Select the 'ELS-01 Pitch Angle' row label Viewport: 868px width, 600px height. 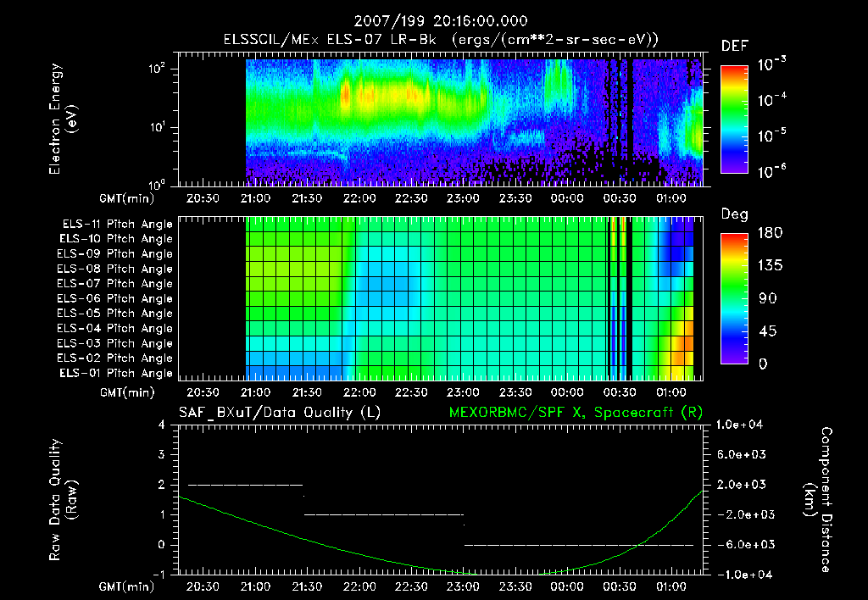116,373
